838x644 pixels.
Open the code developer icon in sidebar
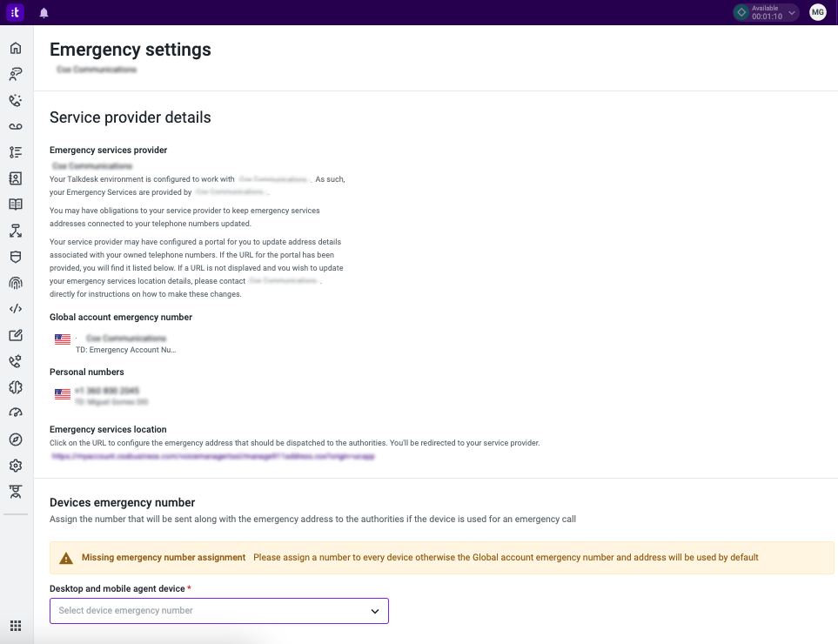click(x=16, y=309)
